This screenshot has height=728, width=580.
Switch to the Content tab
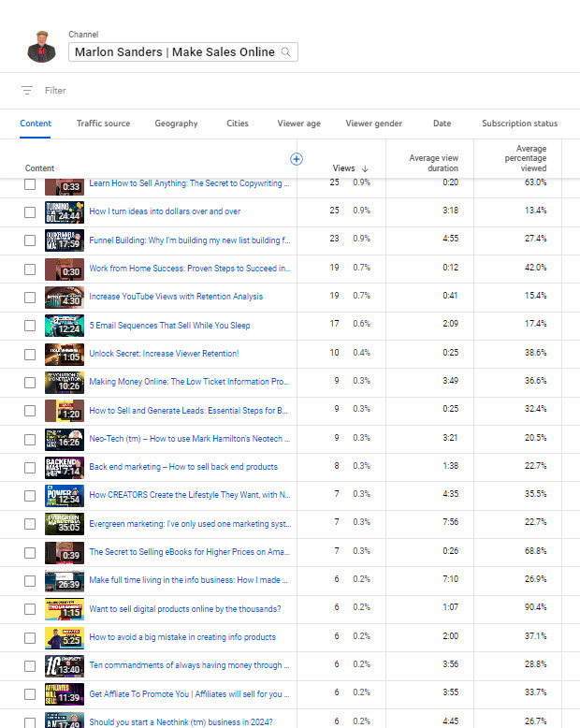click(36, 124)
